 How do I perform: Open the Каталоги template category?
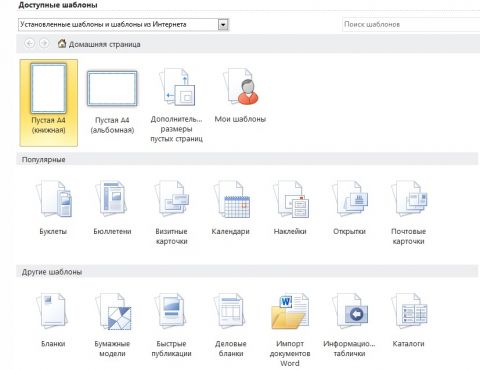point(408,320)
